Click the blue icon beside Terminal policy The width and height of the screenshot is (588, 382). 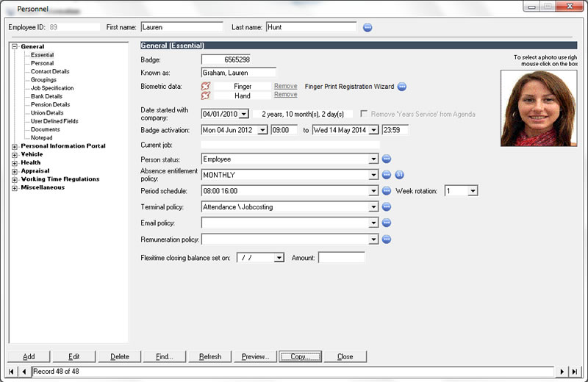click(387, 207)
